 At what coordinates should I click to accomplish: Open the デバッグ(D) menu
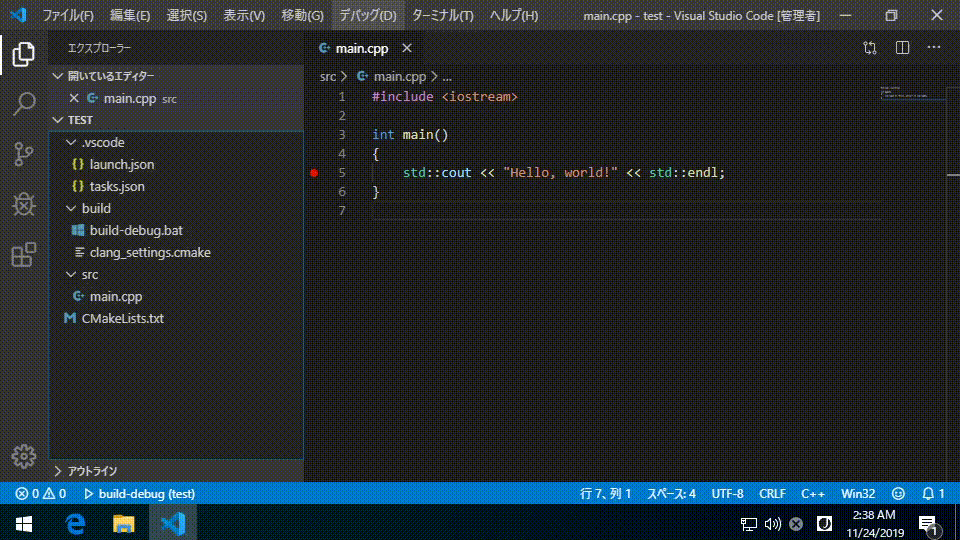point(367,15)
